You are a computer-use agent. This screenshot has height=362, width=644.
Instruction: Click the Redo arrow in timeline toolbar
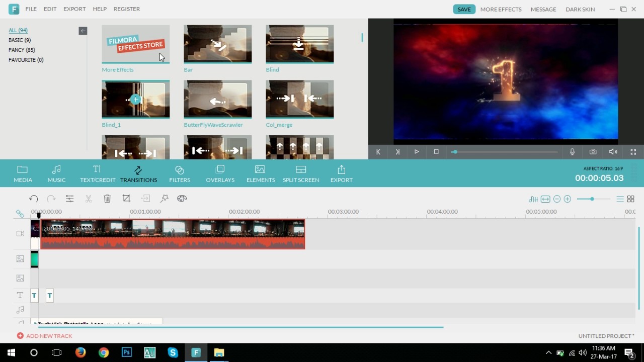[51, 199]
